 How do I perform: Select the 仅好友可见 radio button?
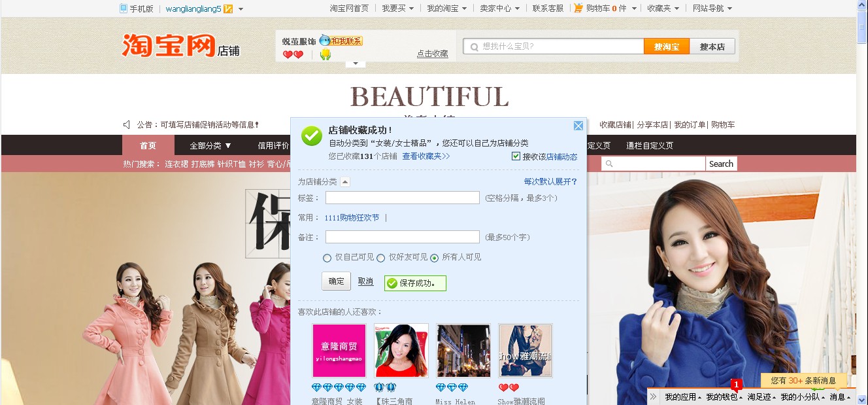[381, 258]
